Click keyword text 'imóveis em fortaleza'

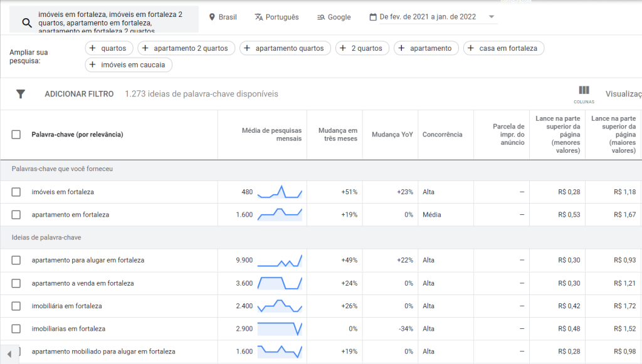[x=63, y=192]
